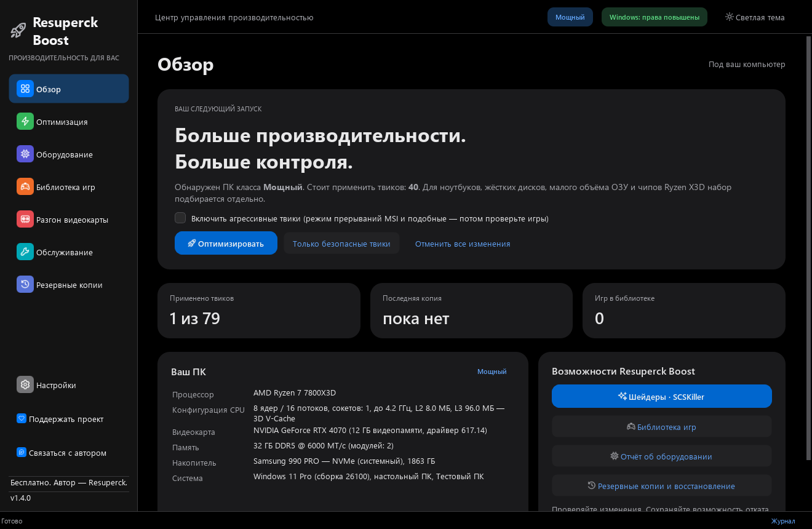Click the Библиотека игр button in Возможности

(x=661, y=426)
